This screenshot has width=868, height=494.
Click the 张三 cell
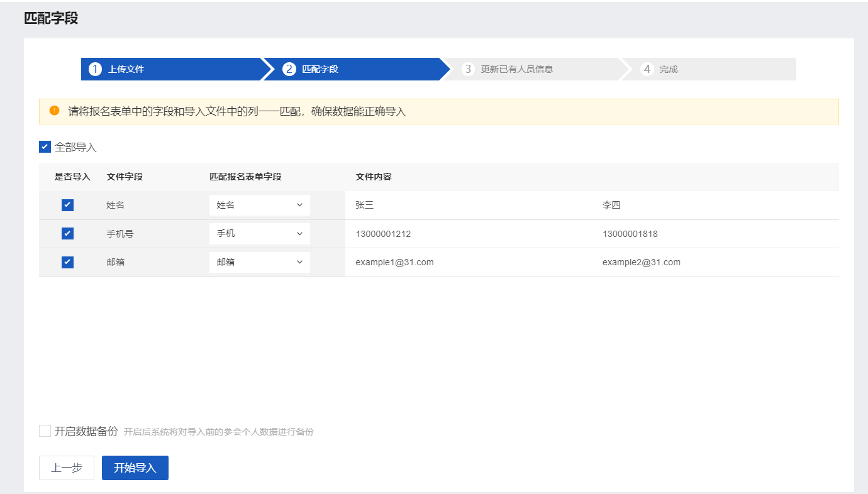365,205
